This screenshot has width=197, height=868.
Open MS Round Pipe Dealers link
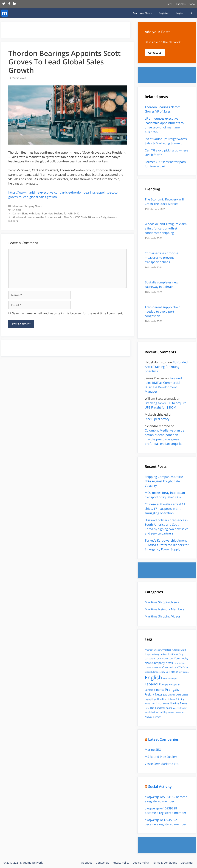tap(161, 757)
